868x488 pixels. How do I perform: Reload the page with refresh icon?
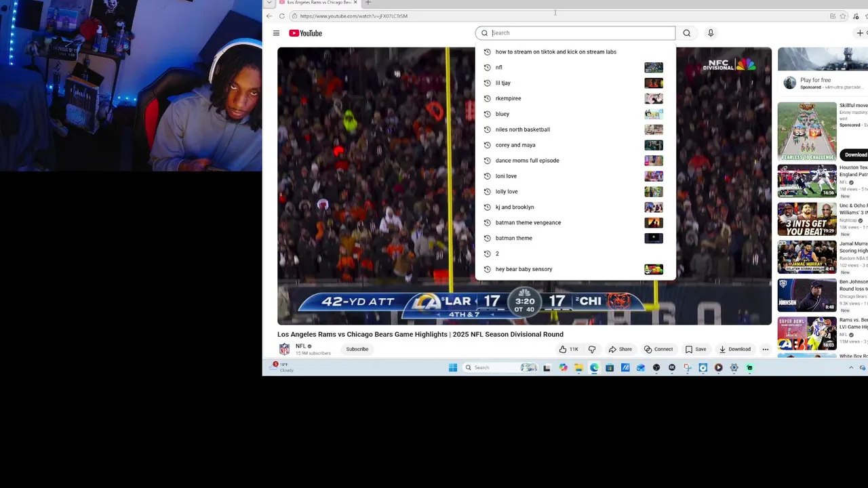coord(281,16)
